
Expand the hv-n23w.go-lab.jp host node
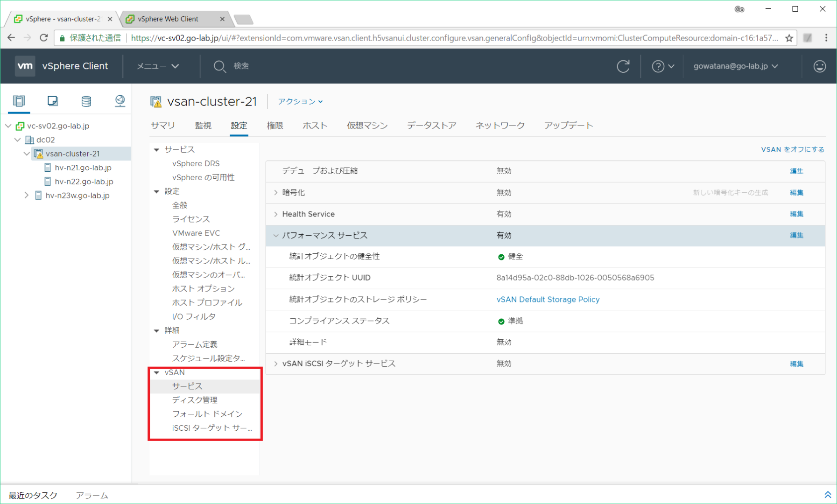[27, 196]
